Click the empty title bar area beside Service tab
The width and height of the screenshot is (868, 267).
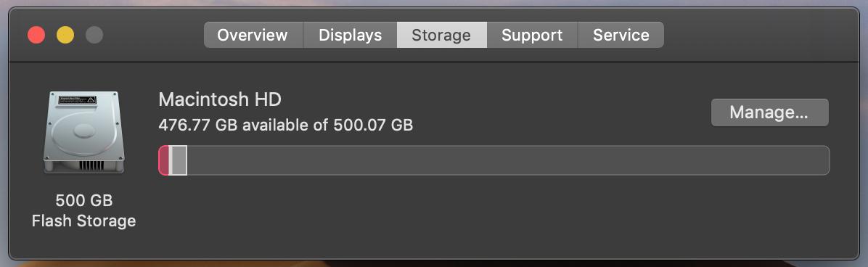pyautogui.click(x=758, y=35)
